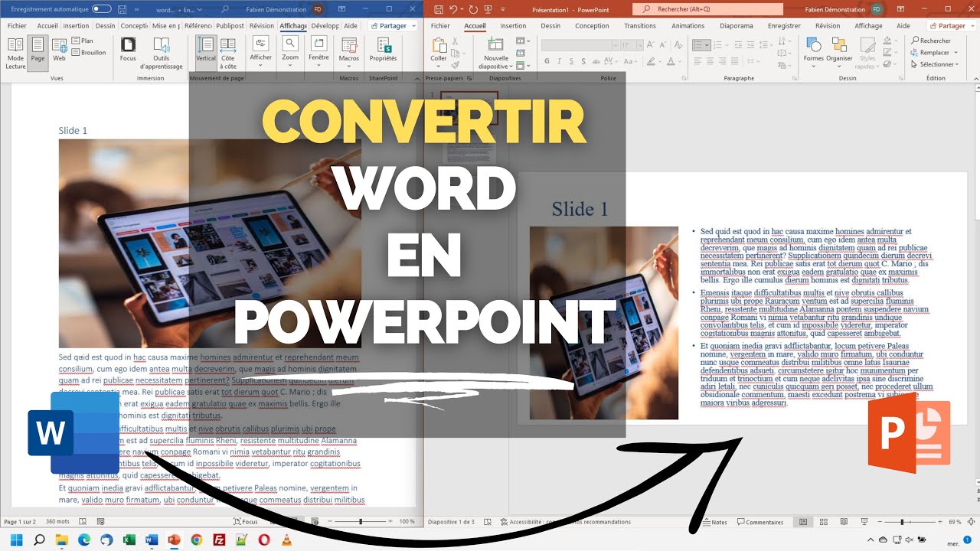This screenshot has width=980, height=551.
Task: Select Mode Lecture view in Word
Action: [x=15, y=53]
